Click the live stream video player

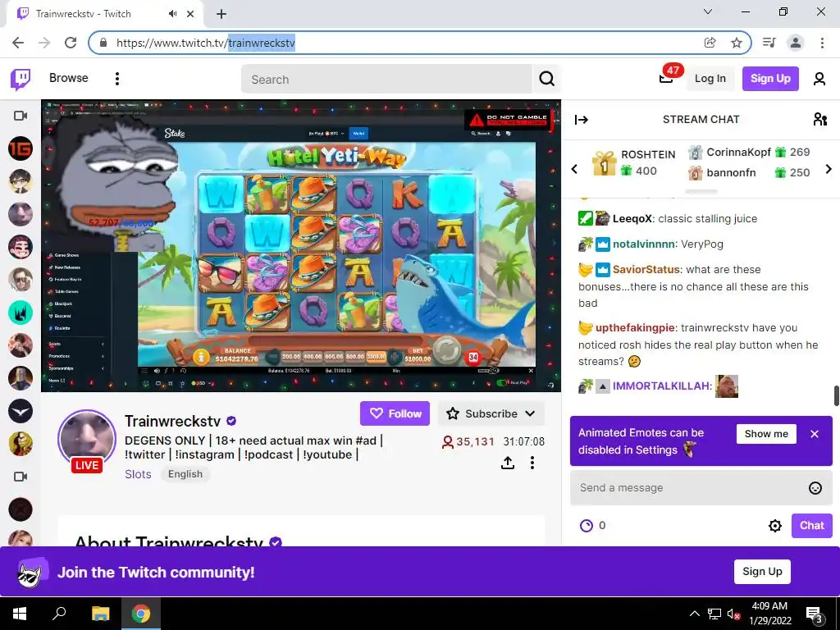[x=301, y=245]
